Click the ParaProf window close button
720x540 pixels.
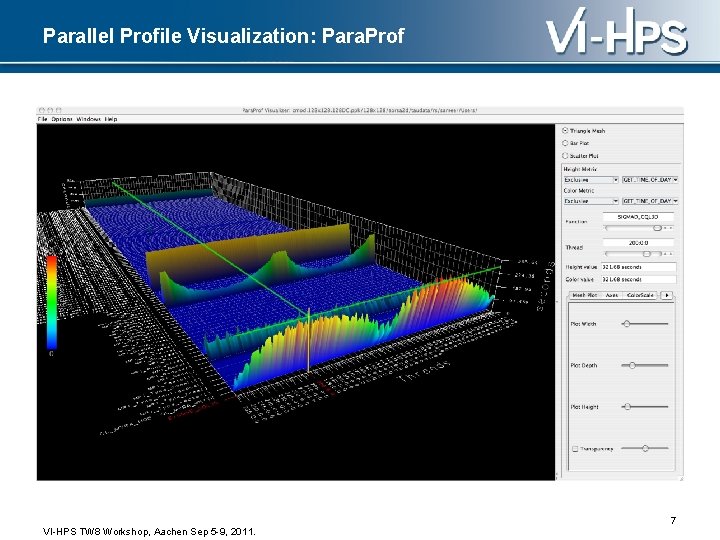tap(42, 110)
